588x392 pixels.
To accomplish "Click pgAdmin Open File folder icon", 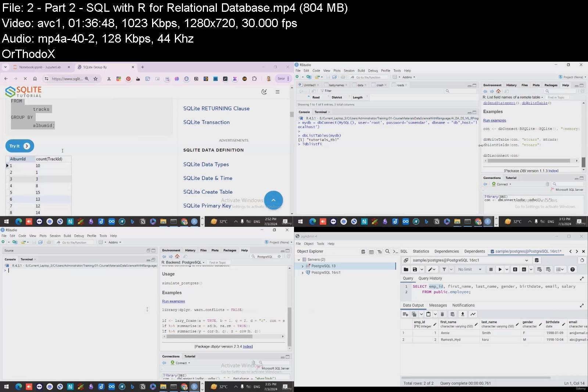I will (406, 269).
